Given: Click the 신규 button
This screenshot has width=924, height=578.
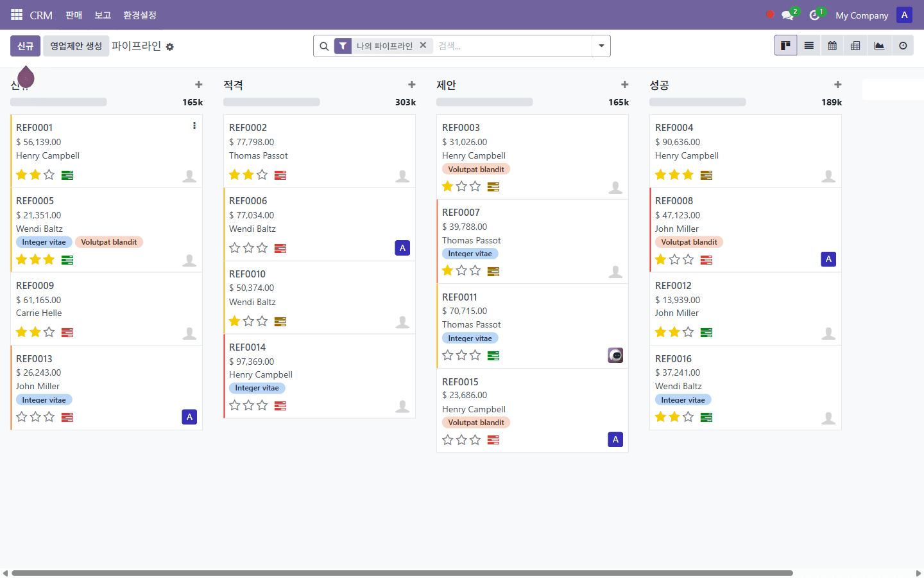Looking at the screenshot, I should pos(25,46).
